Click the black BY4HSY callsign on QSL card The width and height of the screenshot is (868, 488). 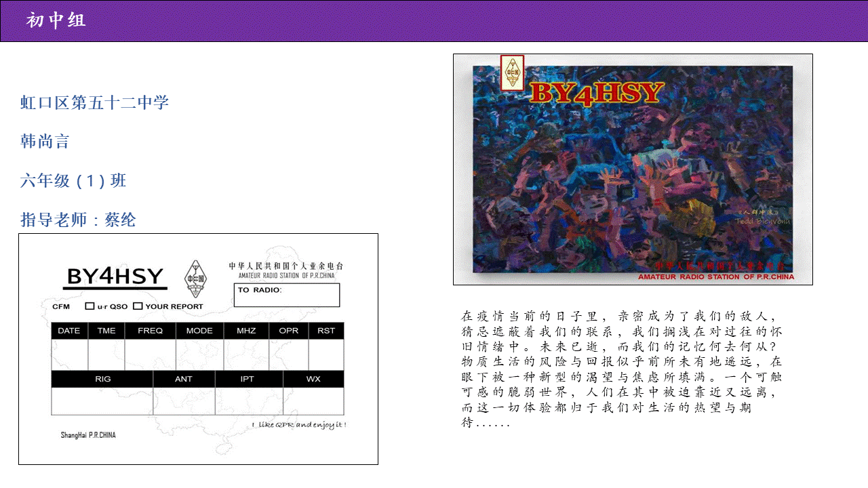(x=116, y=277)
